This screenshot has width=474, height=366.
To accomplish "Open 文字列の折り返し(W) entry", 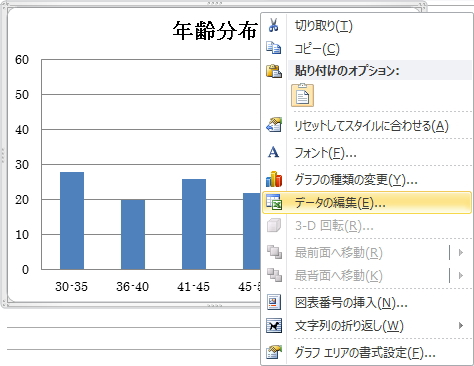I will click(367, 326).
